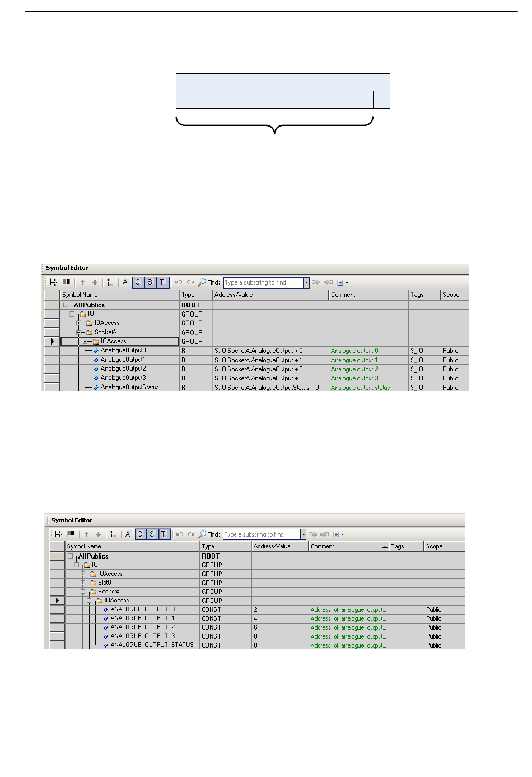Click Scope column header in upper Symbol Editor

pyautogui.click(x=455, y=295)
